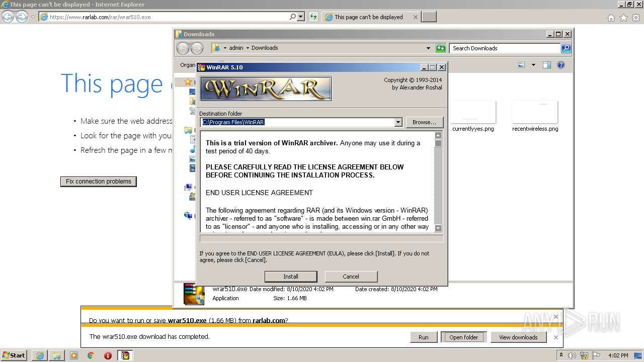This screenshot has height=362, width=644.
Task: Select the recentwireless.png file
Action: click(535, 116)
